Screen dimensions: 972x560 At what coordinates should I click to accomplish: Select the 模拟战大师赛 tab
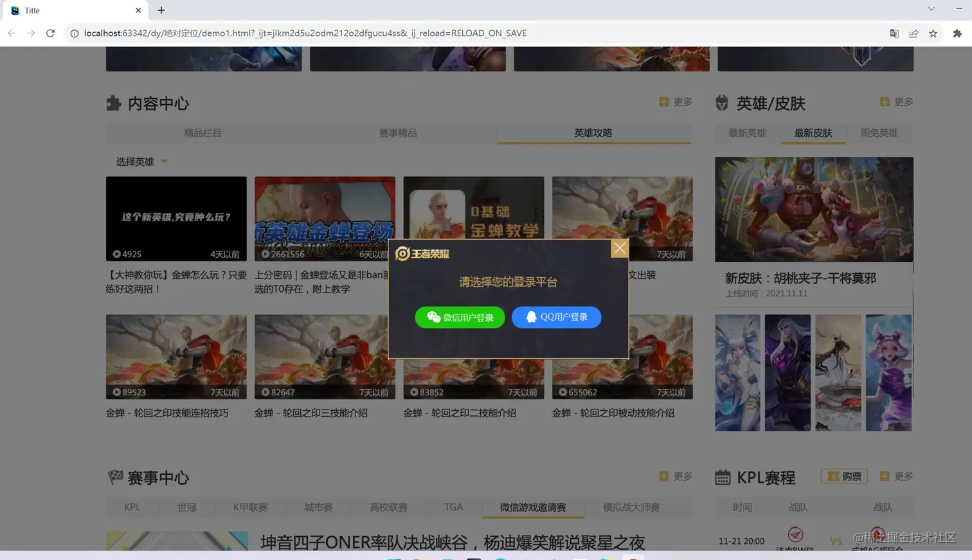click(631, 507)
